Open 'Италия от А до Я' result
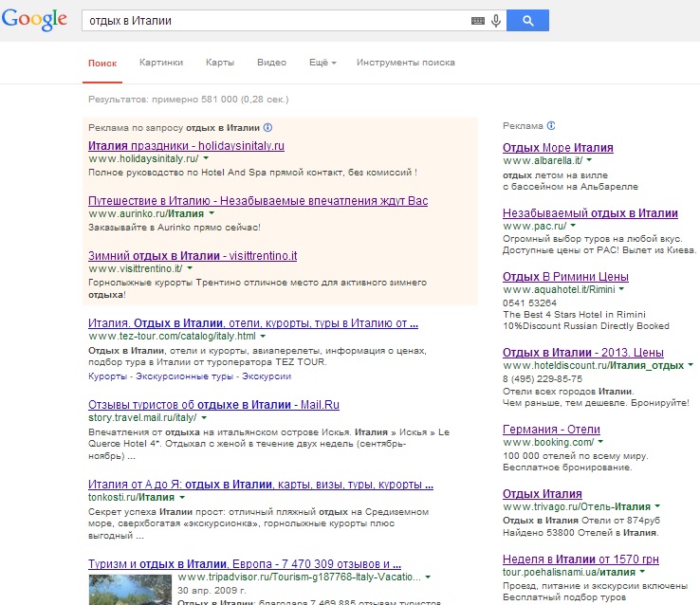This screenshot has height=605, width=700. 261,484
